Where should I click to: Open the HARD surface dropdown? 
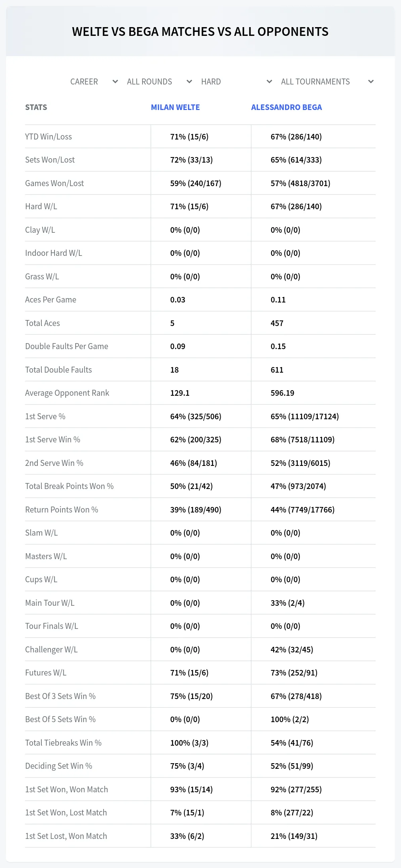pyautogui.click(x=236, y=82)
